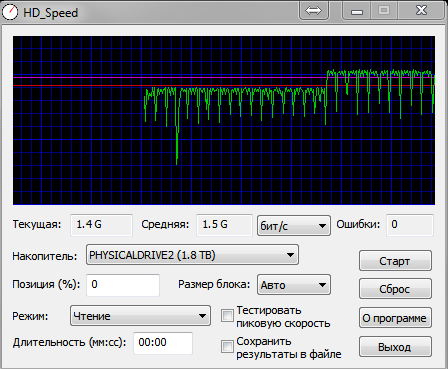Enable 'Сохранить результаты в файле' checkbox
Image resolution: width=448 pixels, height=369 pixels.
pos(227,347)
